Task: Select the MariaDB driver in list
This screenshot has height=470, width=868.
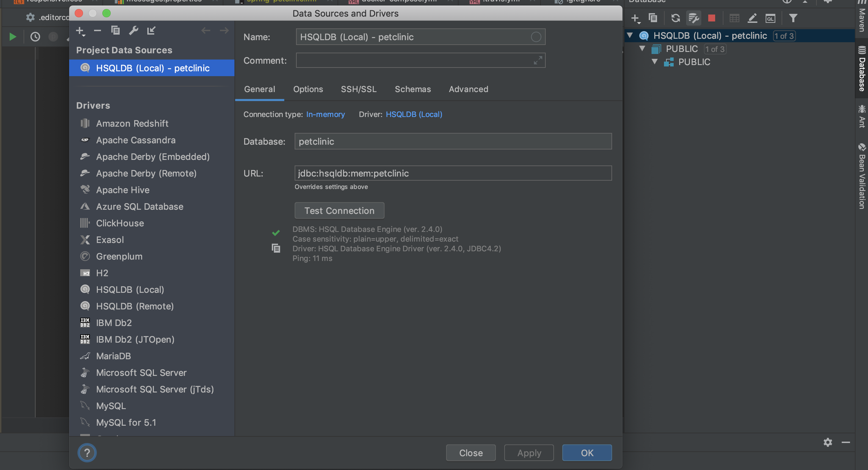Action: [113, 356]
